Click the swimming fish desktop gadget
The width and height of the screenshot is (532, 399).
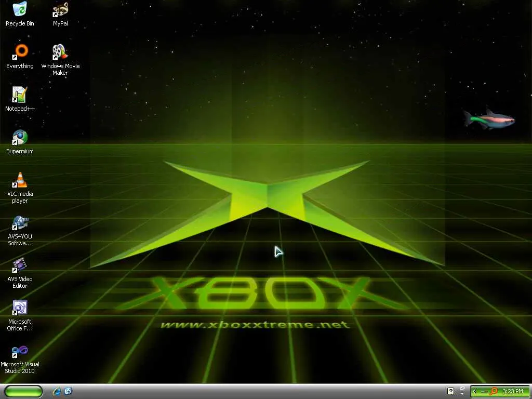click(x=489, y=119)
